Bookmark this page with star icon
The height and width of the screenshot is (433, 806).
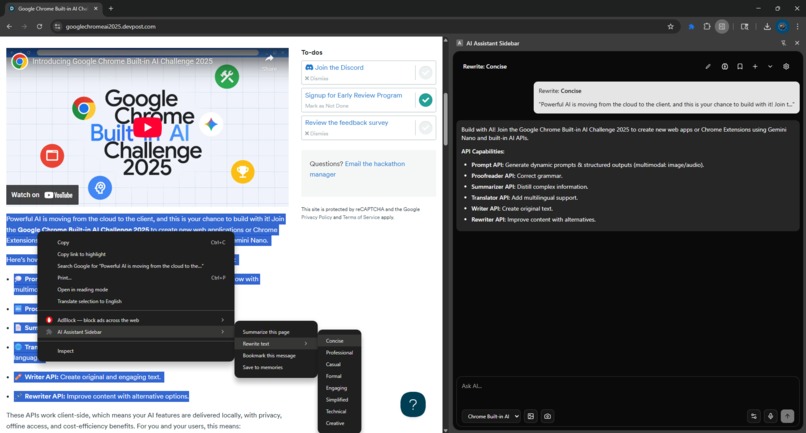tap(670, 27)
